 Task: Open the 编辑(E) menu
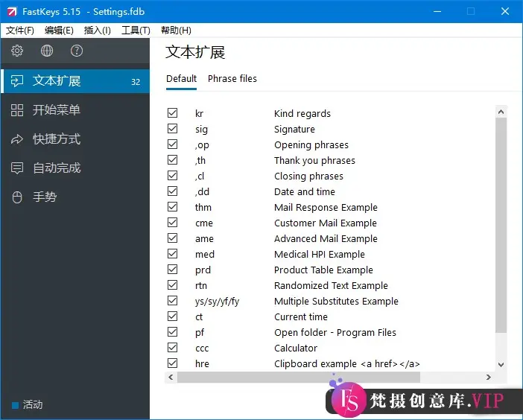tap(59, 31)
